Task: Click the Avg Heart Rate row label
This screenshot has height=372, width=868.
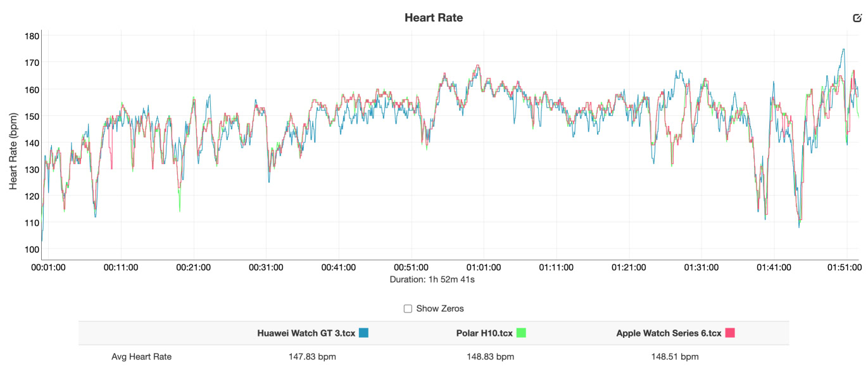Action: click(141, 357)
